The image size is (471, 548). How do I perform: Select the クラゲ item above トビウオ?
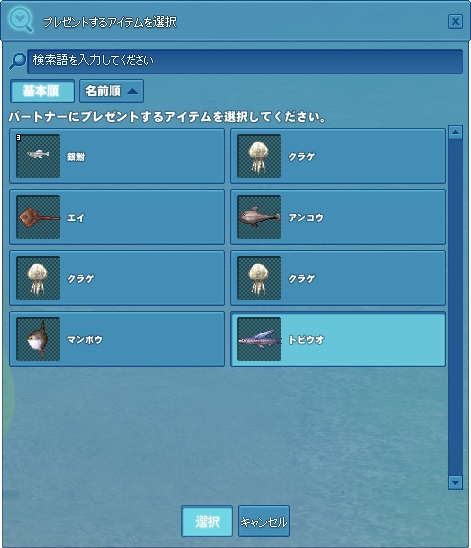[338, 278]
